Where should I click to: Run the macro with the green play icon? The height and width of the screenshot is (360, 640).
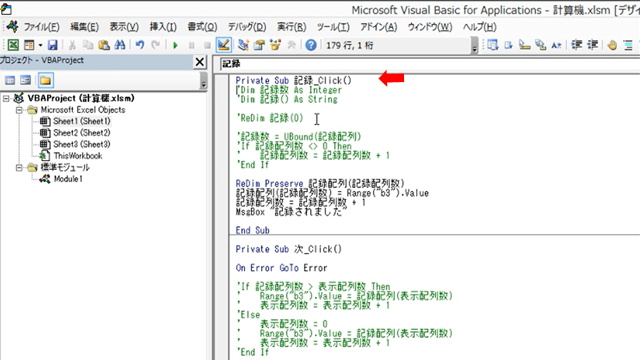[176, 45]
